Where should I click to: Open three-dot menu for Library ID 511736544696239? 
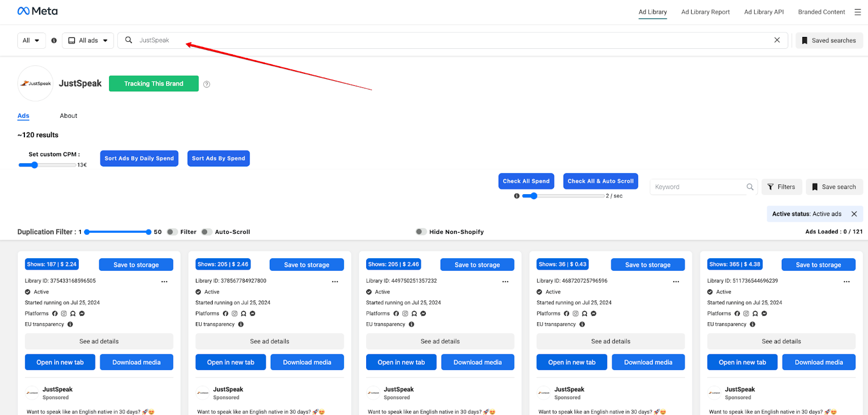click(x=847, y=282)
